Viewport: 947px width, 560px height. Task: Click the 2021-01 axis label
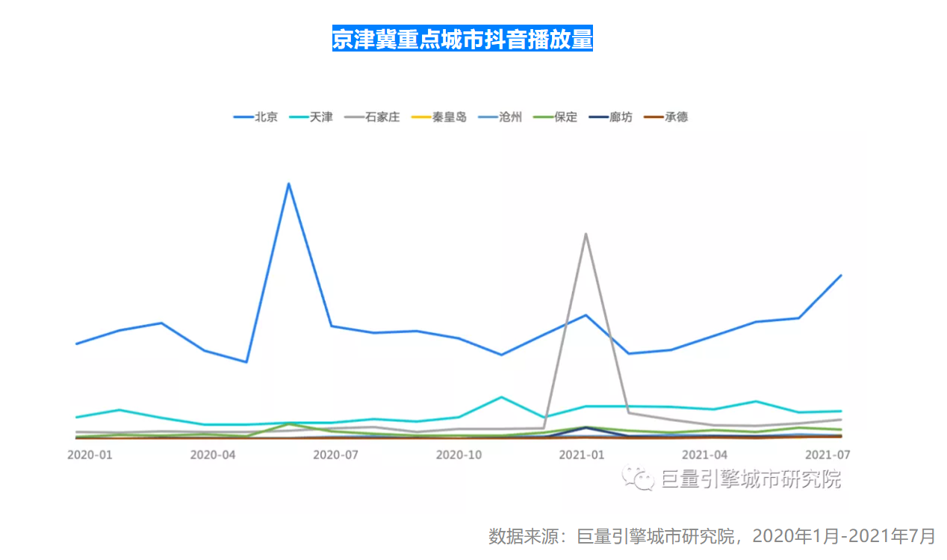[582, 454]
